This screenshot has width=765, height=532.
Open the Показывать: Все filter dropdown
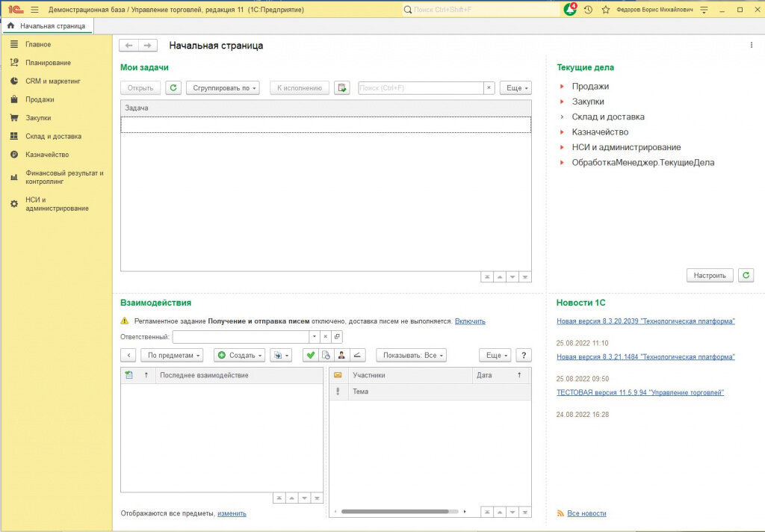(412, 356)
